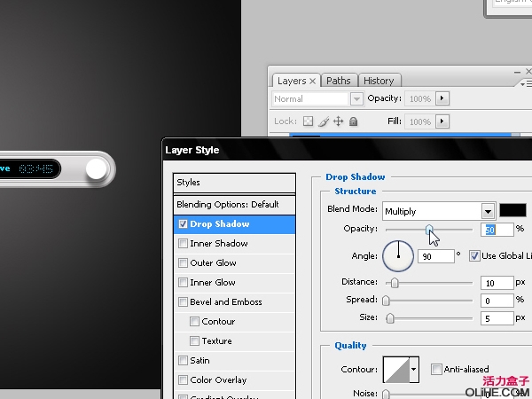Image resolution: width=532 pixels, height=399 pixels.
Task: Minimize the Layers panel
Action: click(x=517, y=72)
